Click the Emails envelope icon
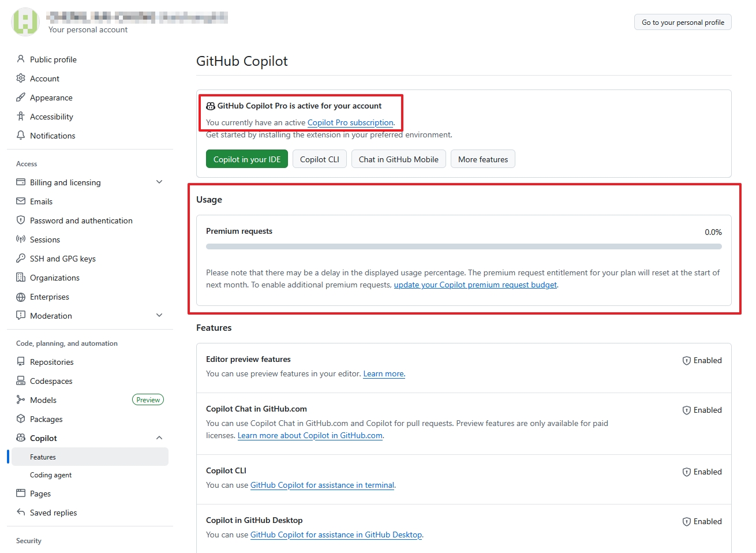This screenshot has width=756, height=553. coord(21,201)
